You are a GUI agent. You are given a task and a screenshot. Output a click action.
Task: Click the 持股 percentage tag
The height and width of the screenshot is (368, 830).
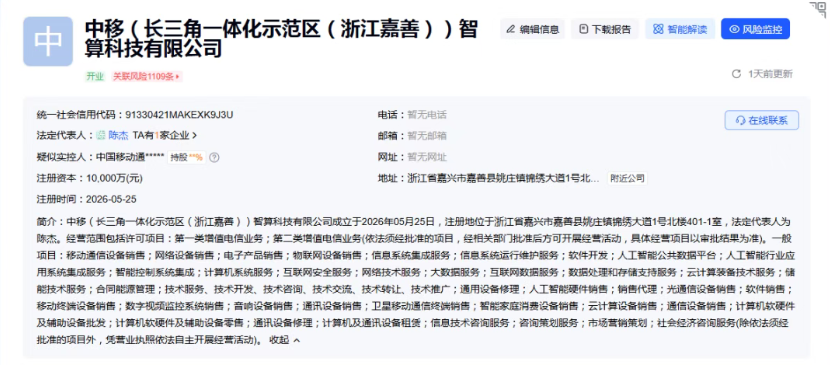click(187, 157)
